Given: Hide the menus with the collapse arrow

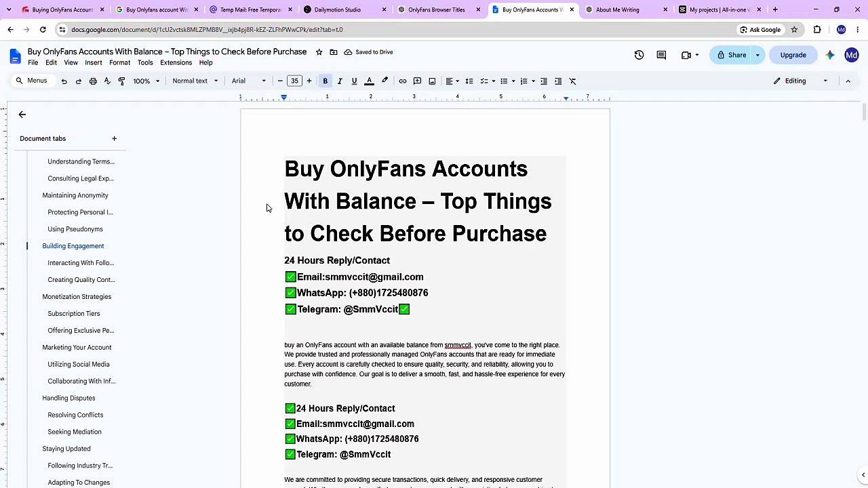Looking at the screenshot, I should (x=848, y=81).
